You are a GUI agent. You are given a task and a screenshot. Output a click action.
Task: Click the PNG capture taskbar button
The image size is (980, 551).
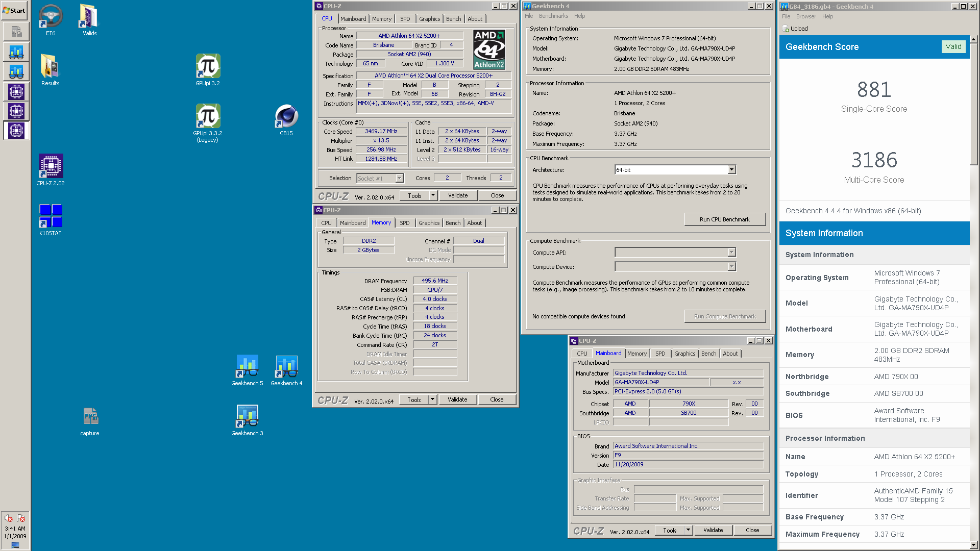[x=16, y=32]
